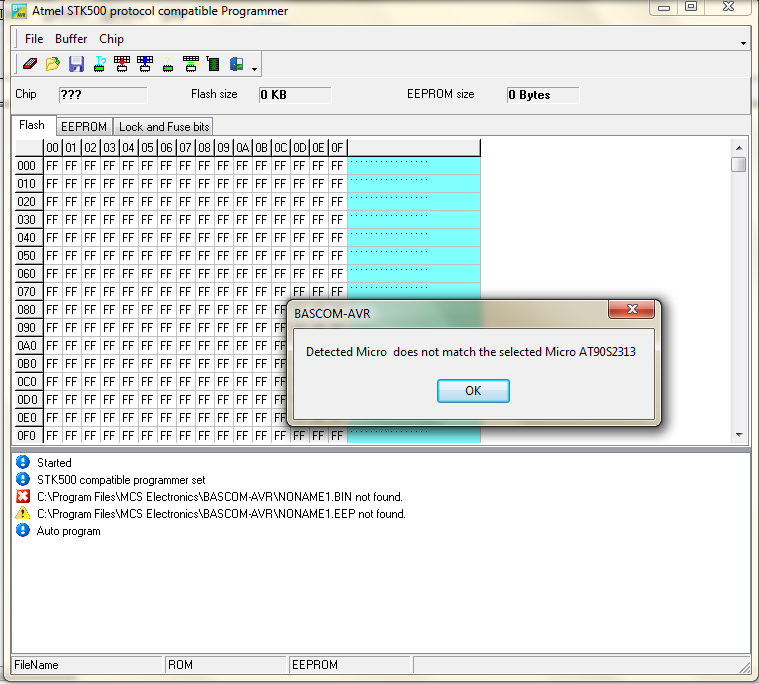Click the blue info icon beside 'Started'
759x684 pixels.
point(23,462)
